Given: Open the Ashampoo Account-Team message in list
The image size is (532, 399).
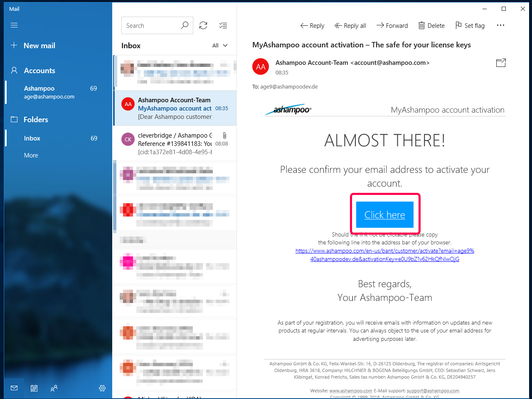Looking at the screenshot, I should 175,108.
